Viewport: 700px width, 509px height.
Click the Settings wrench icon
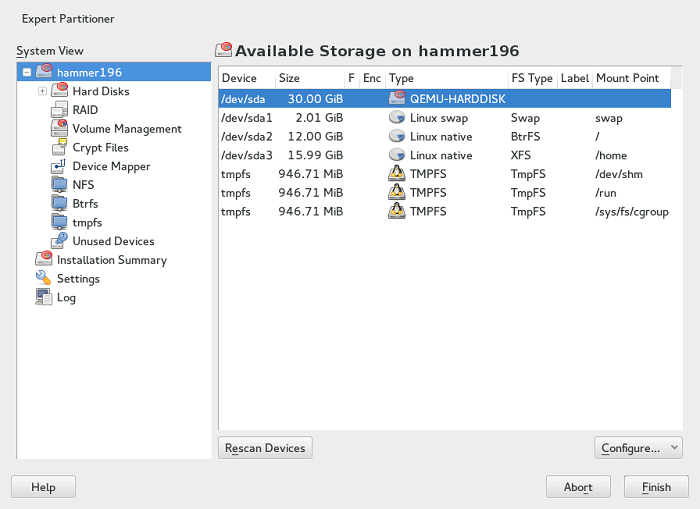43,279
